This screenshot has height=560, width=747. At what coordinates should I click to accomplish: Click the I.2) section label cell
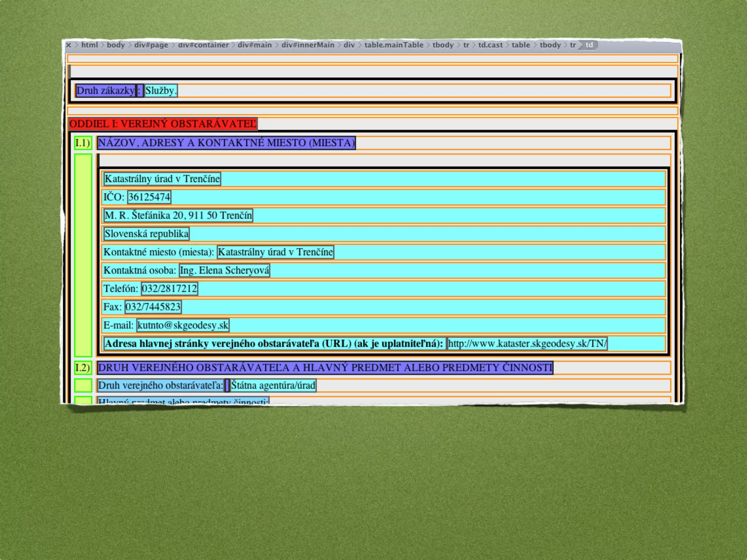click(x=83, y=367)
